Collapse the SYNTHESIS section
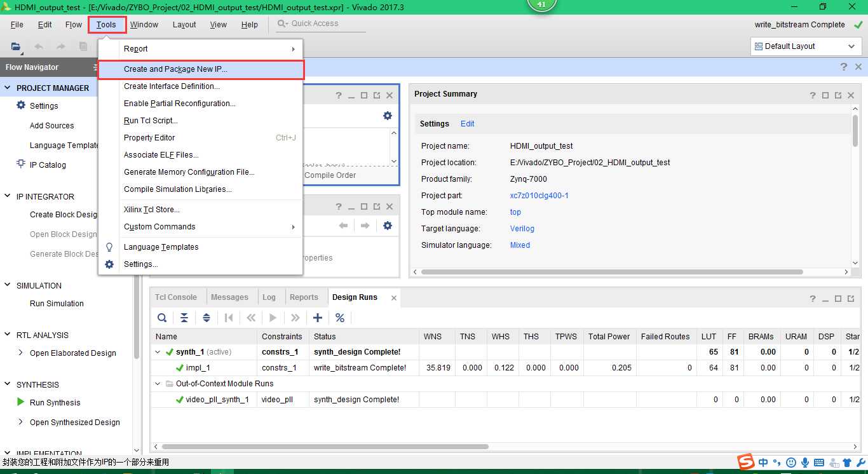Viewport: 868px width, 474px height. tap(8, 384)
